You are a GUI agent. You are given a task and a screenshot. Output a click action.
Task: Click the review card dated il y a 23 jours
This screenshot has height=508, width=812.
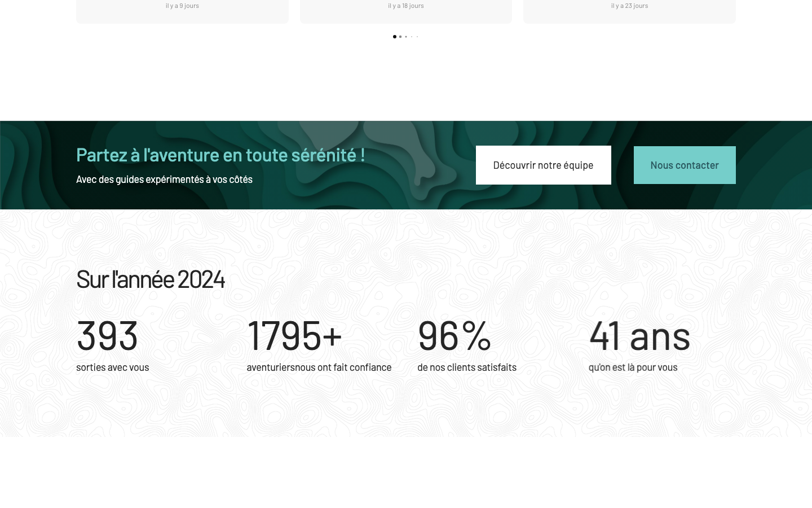(x=629, y=11)
